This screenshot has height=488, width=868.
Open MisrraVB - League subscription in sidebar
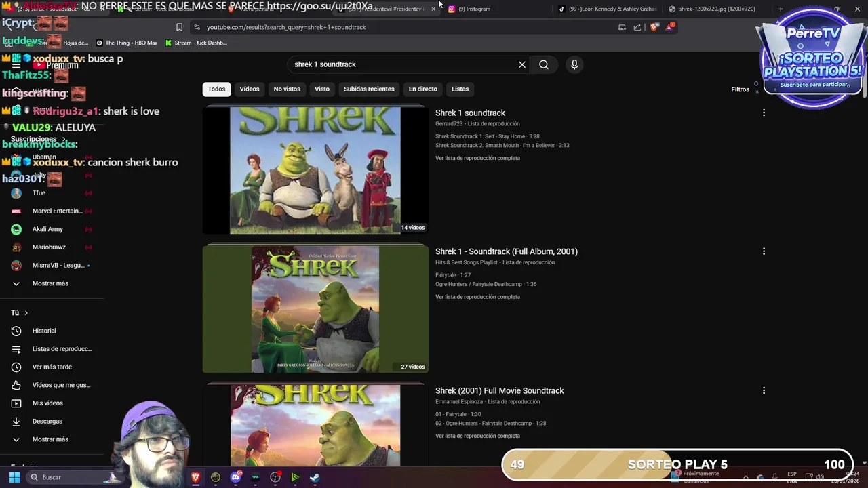[x=52, y=265]
